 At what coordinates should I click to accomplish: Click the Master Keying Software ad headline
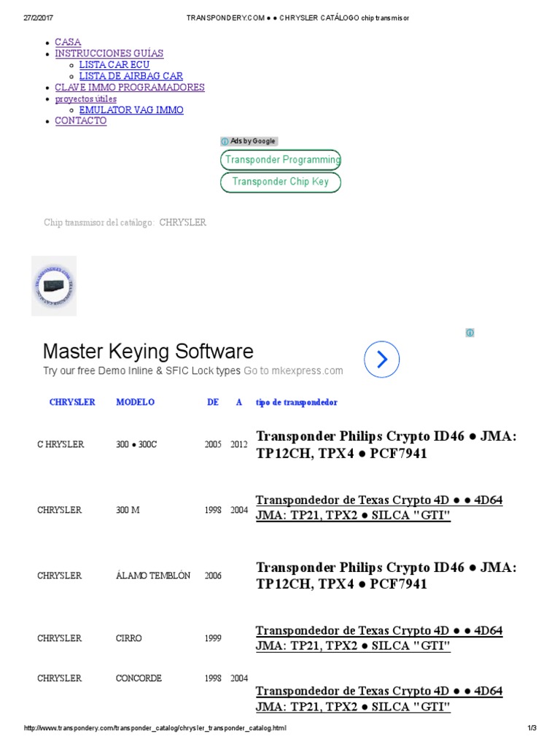click(x=148, y=351)
